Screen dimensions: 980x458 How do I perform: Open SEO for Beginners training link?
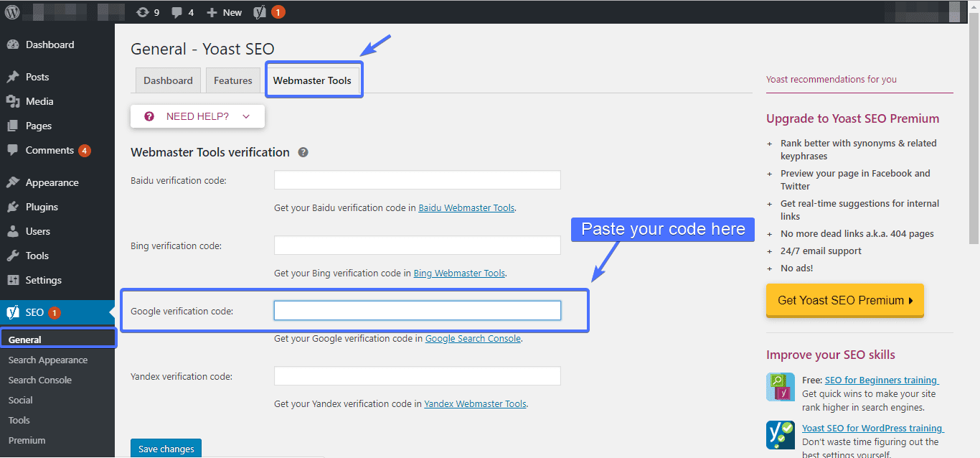click(x=882, y=380)
